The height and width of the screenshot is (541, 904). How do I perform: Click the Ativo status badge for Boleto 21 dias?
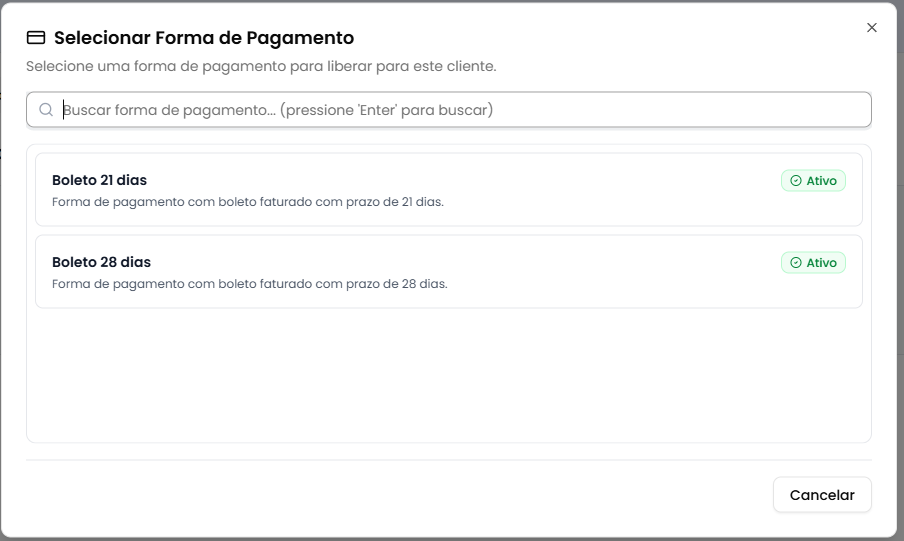coord(813,181)
